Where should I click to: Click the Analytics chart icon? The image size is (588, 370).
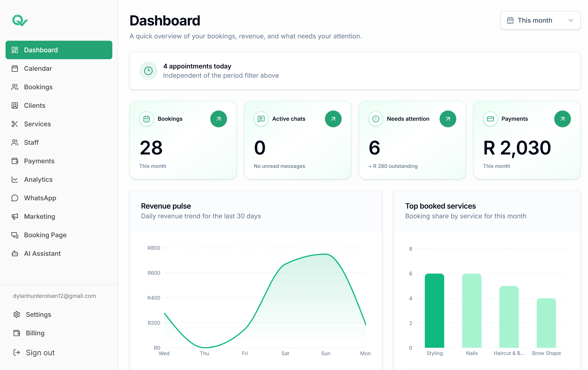tap(15, 179)
